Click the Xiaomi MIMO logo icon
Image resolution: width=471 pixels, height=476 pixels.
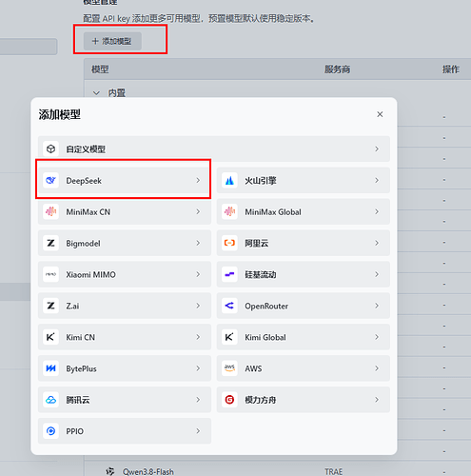point(50,274)
